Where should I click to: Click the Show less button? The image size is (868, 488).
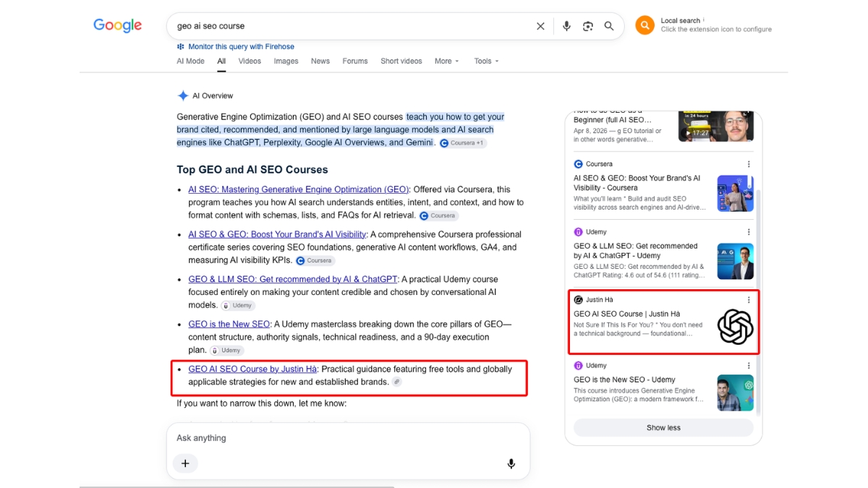(x=663, y=427)
